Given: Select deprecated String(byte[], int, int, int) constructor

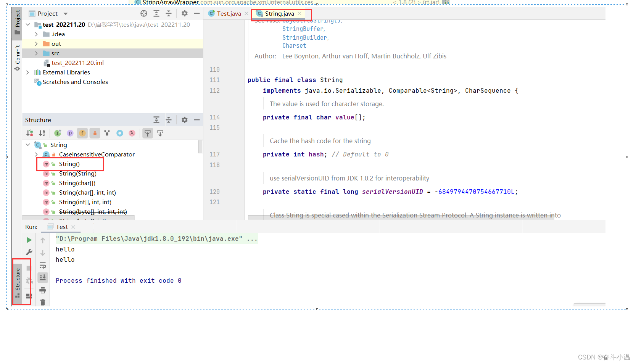Looking at the screenshot, I should click(x=93, y=212).
